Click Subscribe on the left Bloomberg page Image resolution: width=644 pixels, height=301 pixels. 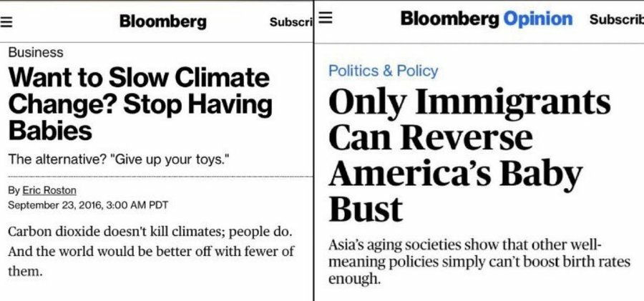point(291,22)
